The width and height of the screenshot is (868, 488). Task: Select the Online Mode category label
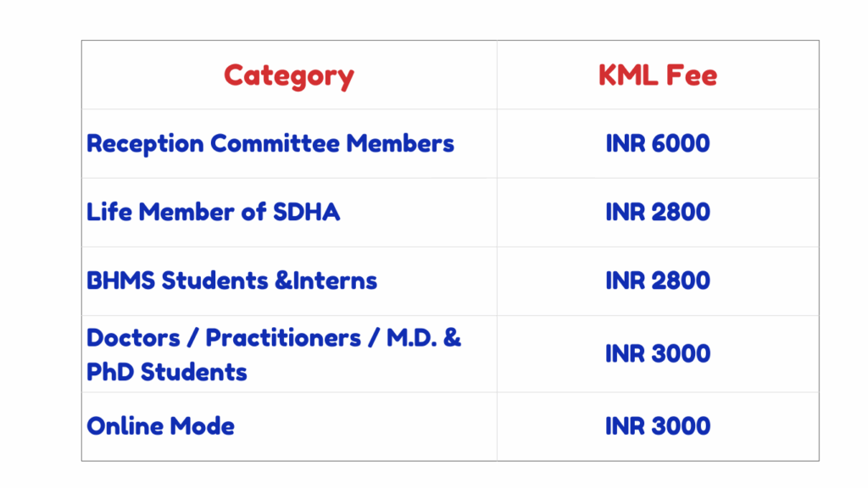click(160, 425)
